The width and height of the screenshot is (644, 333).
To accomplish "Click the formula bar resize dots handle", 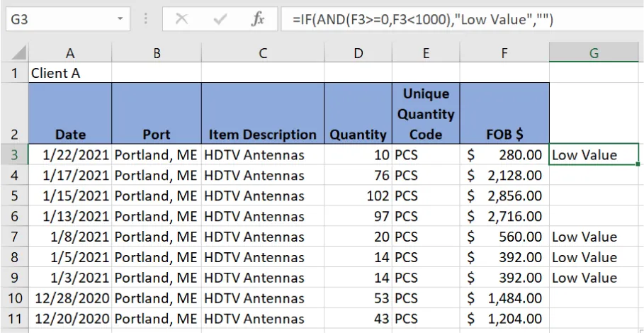I will pos(145,19).
